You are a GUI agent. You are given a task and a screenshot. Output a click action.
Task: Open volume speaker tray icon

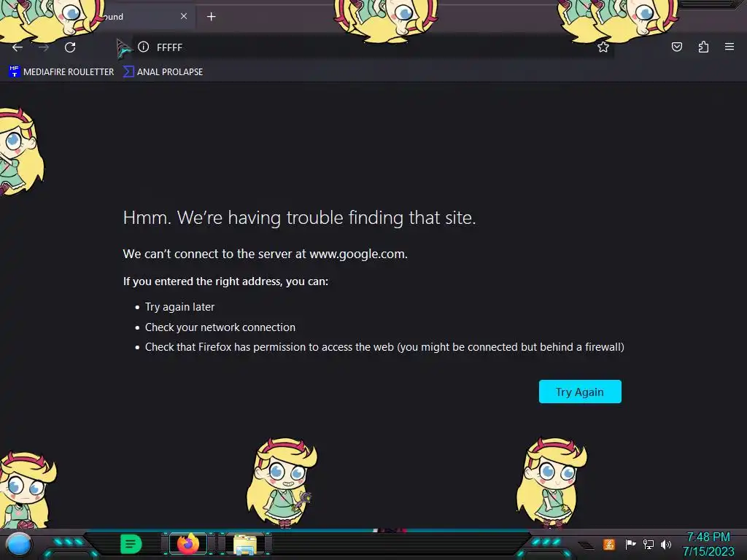click(x=666, y=544)
